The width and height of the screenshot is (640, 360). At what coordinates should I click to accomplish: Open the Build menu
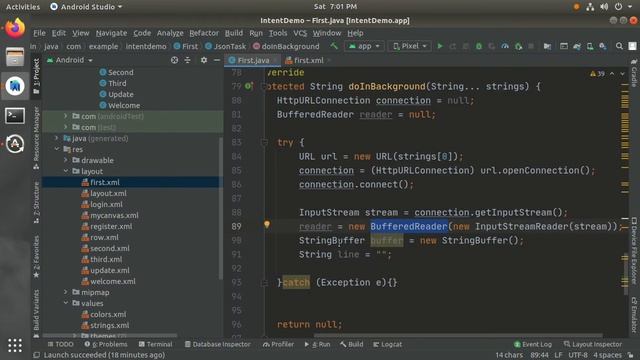pyautogui.click(x=233, y=33)
